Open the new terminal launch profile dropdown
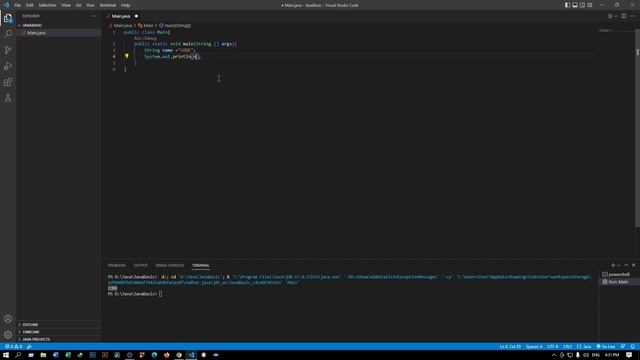Screen dimensions: 640x360 pos(619,265)
